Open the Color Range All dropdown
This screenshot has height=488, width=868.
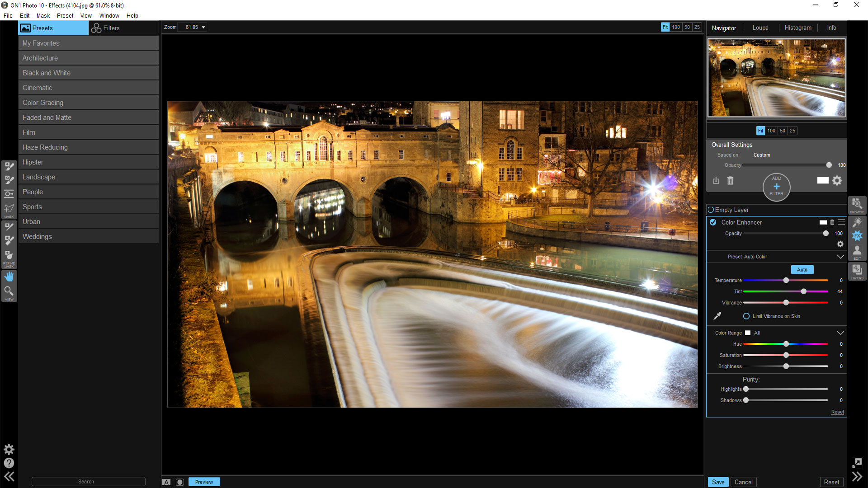pyautogui.click(x=840, y=333)
